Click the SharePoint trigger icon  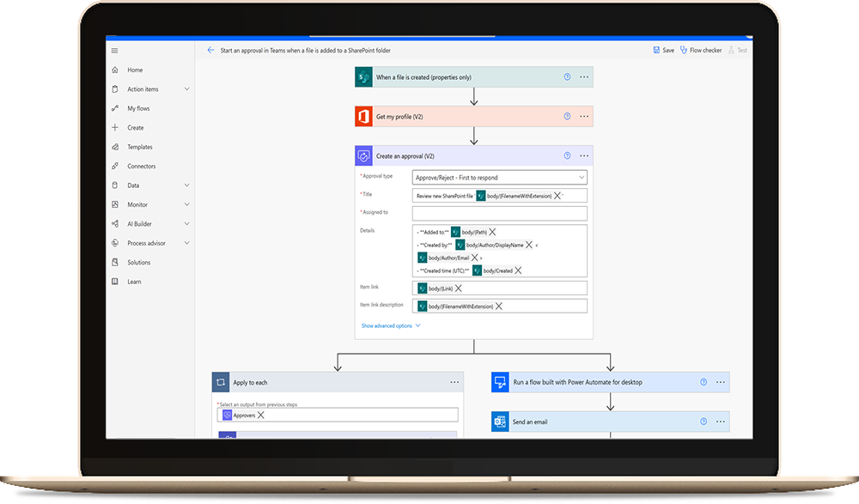pyautogui.click(x=362, y=77)
